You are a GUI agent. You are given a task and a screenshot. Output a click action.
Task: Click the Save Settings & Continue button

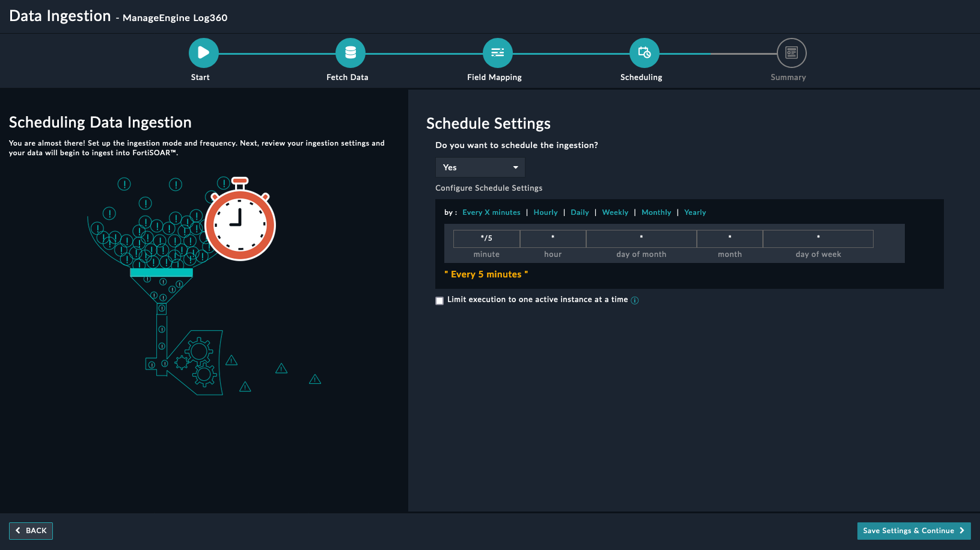910,531
